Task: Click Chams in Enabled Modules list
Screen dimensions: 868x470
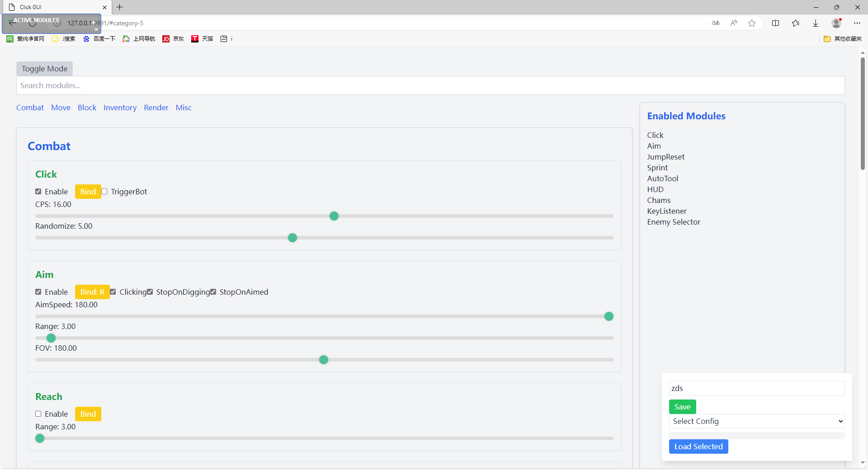Action: [659, 200]
